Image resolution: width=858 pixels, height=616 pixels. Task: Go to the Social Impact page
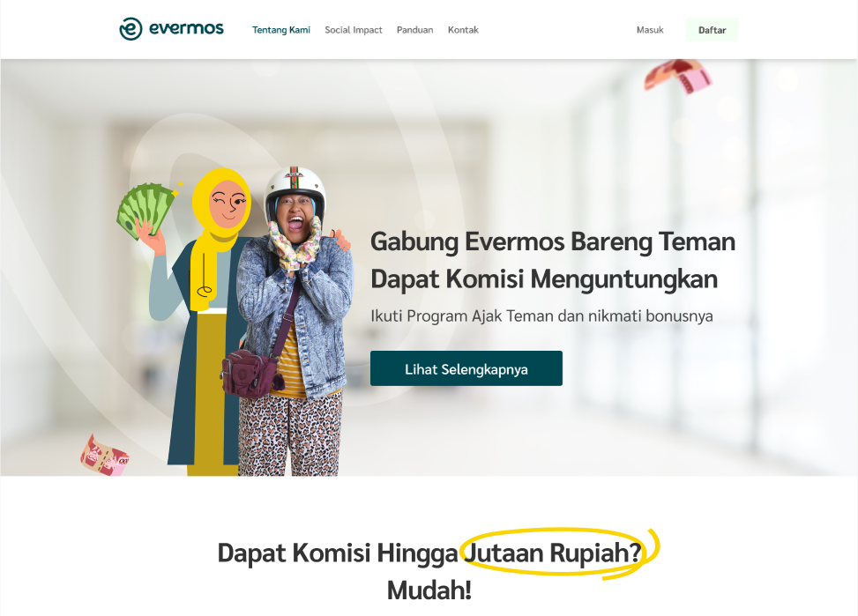[x=354, y=30]
